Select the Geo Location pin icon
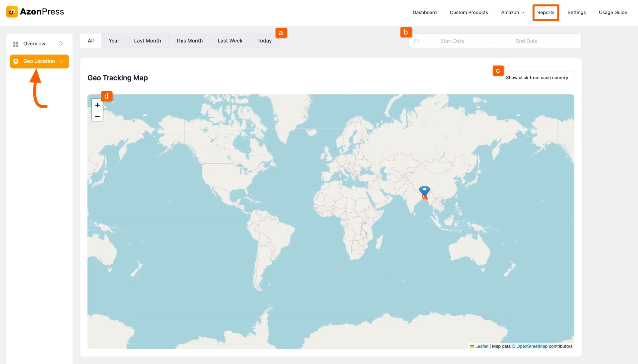Viewport: 638px width, 364px height. (16, 61)
